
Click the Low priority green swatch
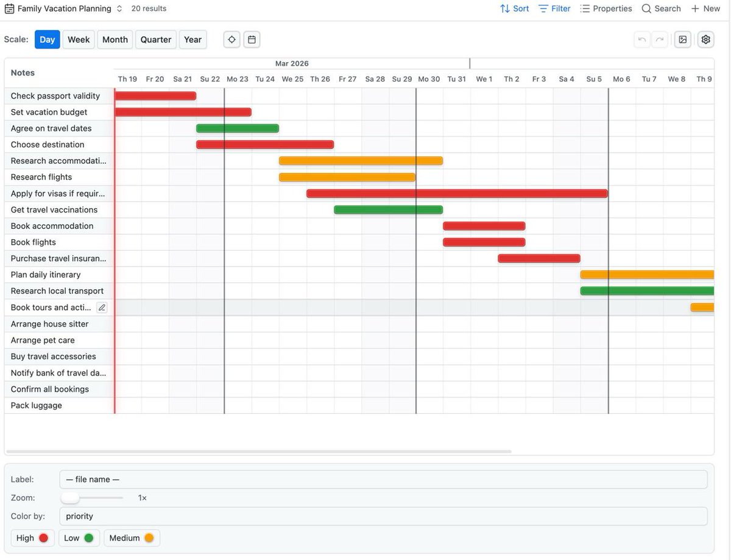(89, 538)
